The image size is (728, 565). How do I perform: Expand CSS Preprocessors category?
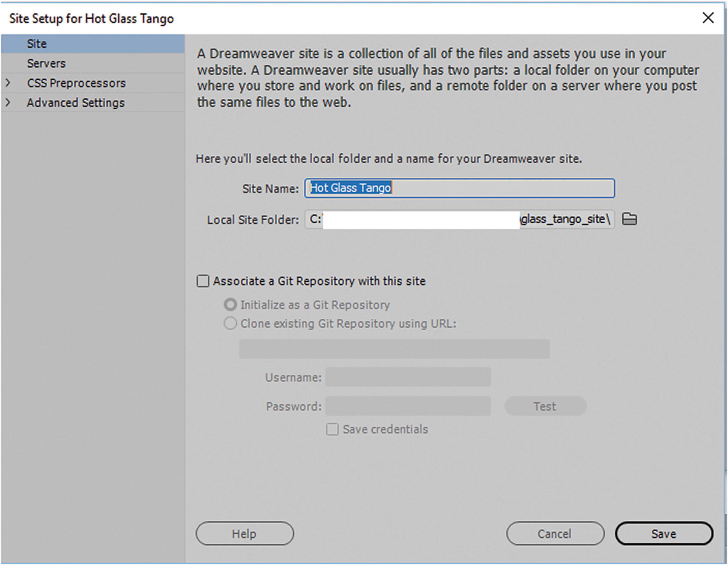[x=8, y=83]
